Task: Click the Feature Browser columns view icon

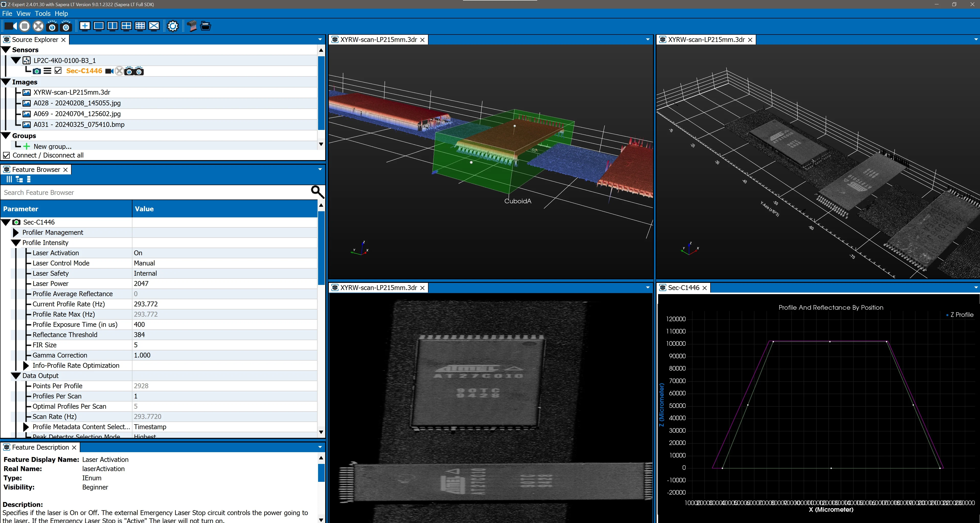Action: click(9, 179)
